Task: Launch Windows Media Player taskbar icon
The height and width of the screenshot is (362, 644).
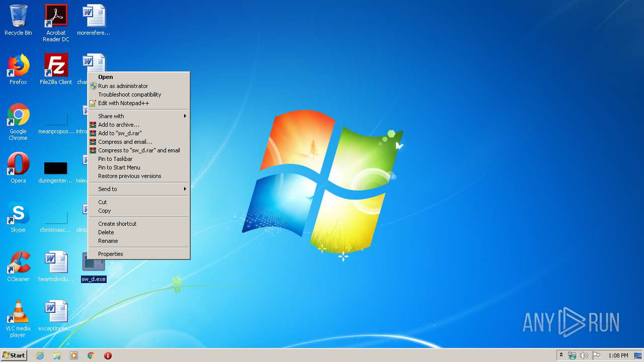Action: pyautogui.click(x=74, y=355)
